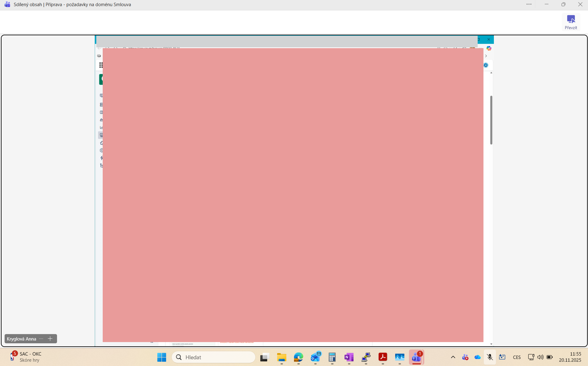Open Task View on the taskbar
This screenshot has height=366, width=588.
265,357
